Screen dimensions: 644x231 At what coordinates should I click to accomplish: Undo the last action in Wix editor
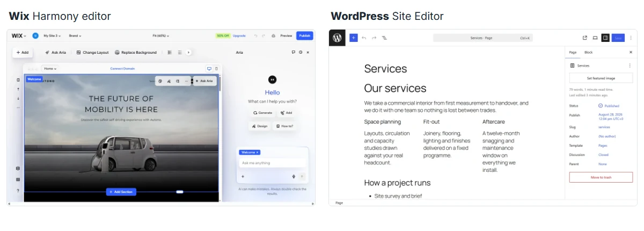click(256, 36)
